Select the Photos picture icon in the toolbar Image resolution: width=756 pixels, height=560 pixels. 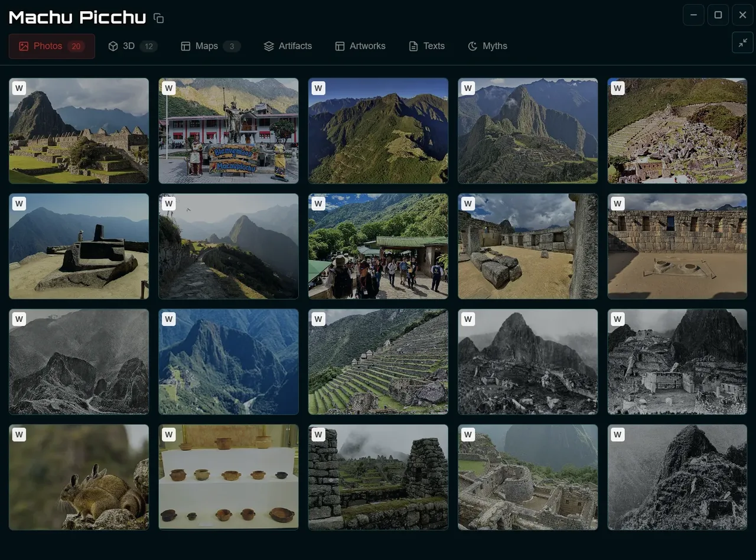pyautogui.click(x=24, y=45)
